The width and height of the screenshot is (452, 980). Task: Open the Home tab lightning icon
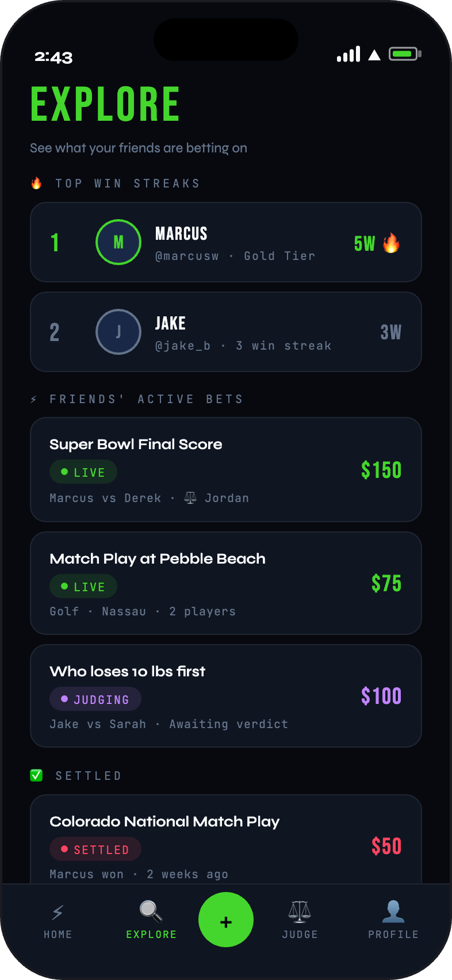(x=58, y=912)
